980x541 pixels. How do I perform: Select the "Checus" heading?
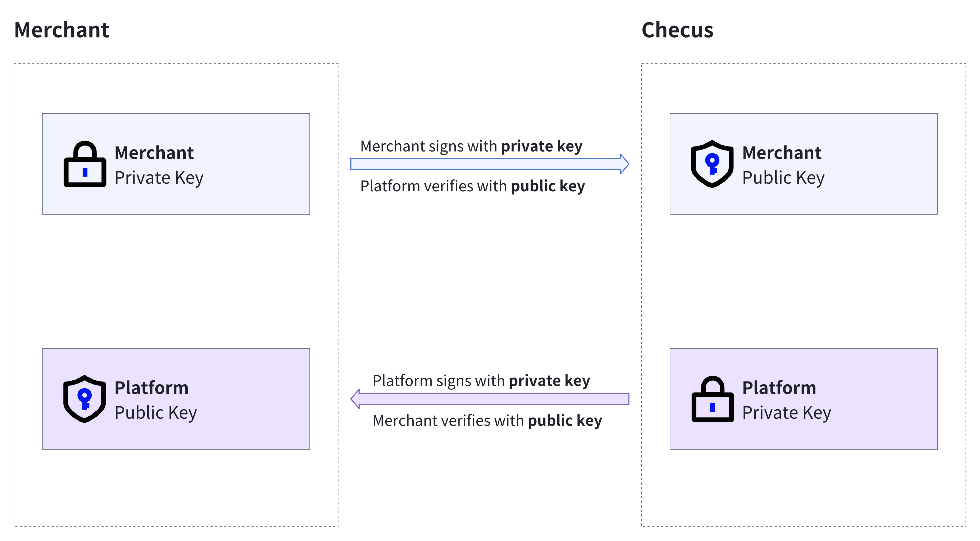pos(677,30)
